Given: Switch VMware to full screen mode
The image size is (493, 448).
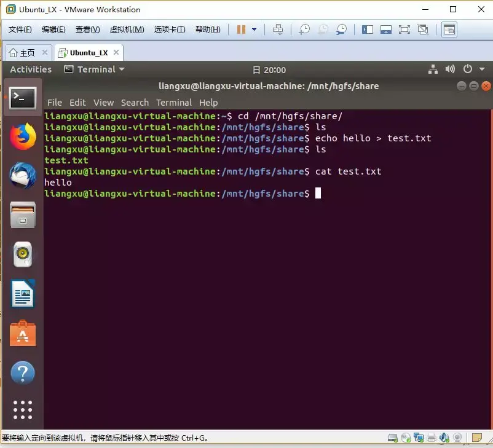Looking at the screenshot, I should [x=404, y=29].
